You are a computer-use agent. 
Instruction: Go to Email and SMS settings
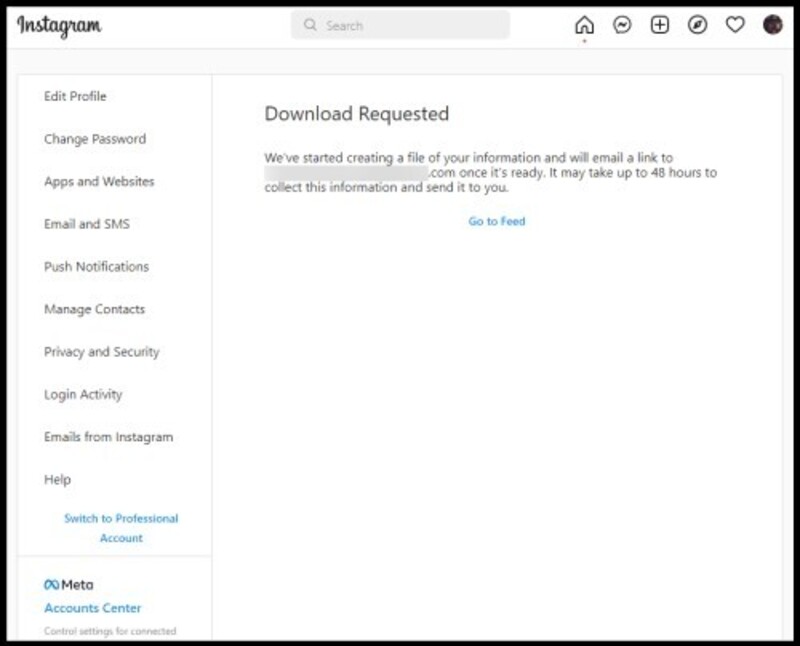[87, 224]
